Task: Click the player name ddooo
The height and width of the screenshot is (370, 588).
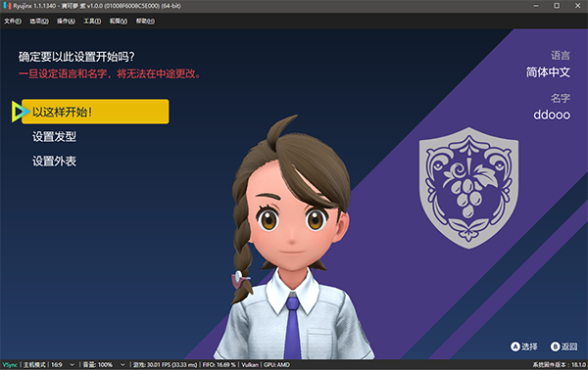Action: [x=552, y=115]
